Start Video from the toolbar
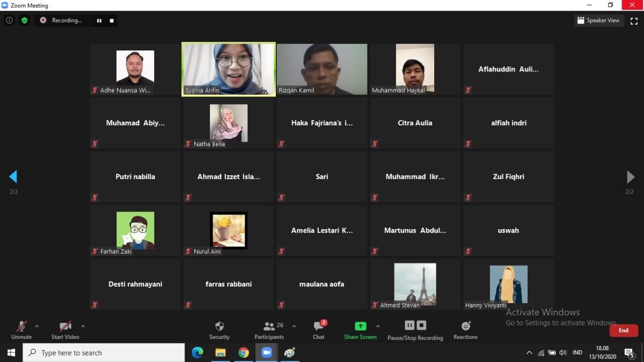This screenshot has height=362, width=644. 65,330
